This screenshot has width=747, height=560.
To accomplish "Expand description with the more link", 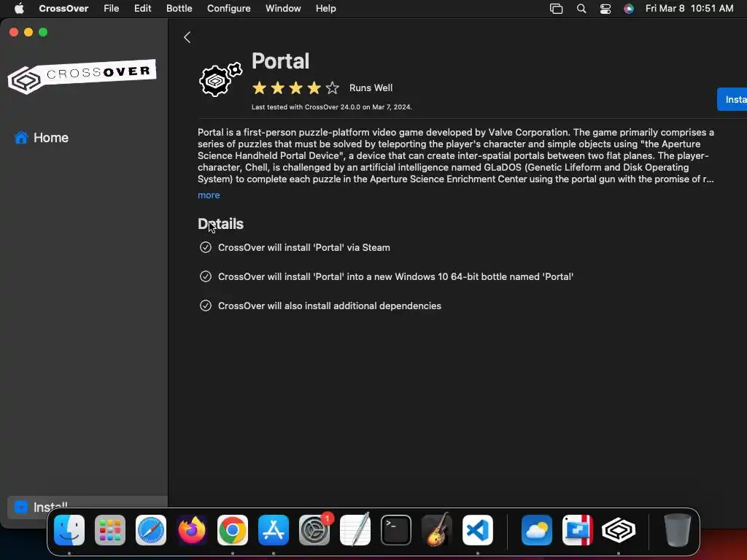I will coord(209,195).
